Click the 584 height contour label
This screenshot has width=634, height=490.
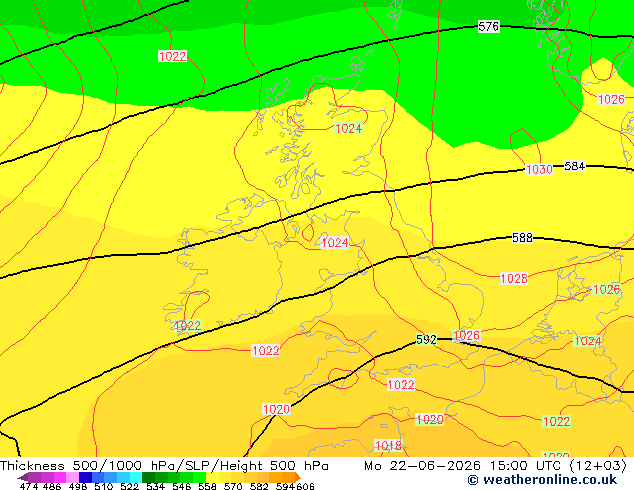coord(575,166)
